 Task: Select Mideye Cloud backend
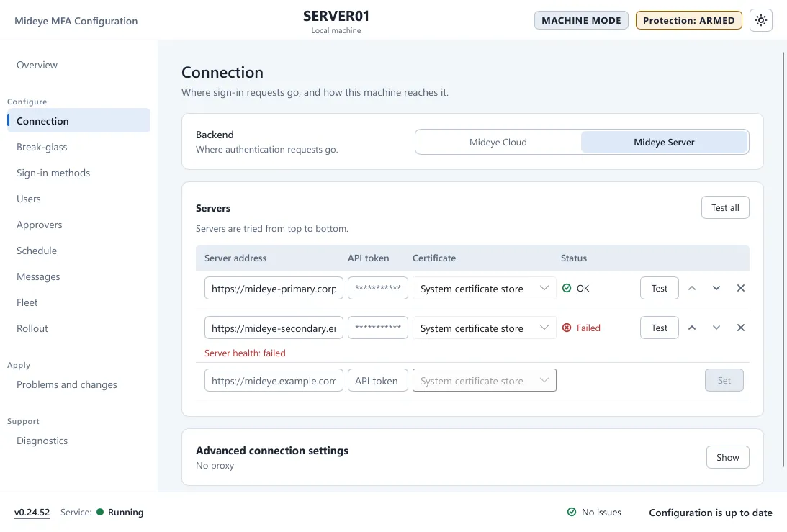498,142
